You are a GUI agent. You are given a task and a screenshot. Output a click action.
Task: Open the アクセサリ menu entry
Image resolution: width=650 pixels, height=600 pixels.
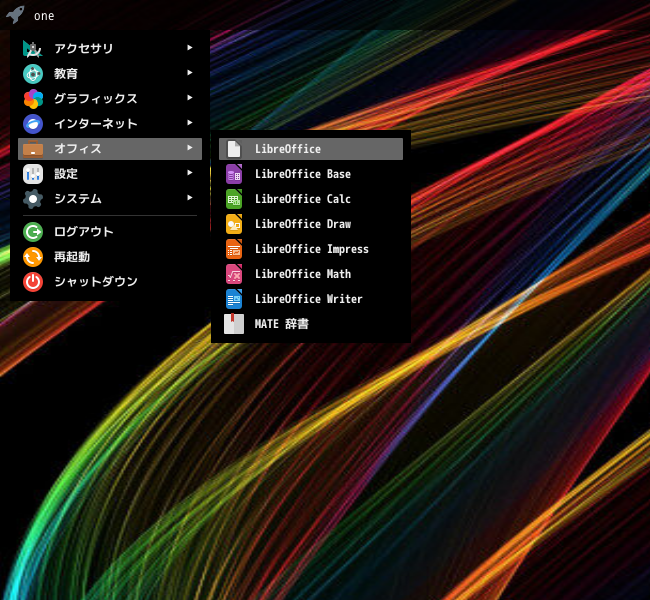(110, 49)
